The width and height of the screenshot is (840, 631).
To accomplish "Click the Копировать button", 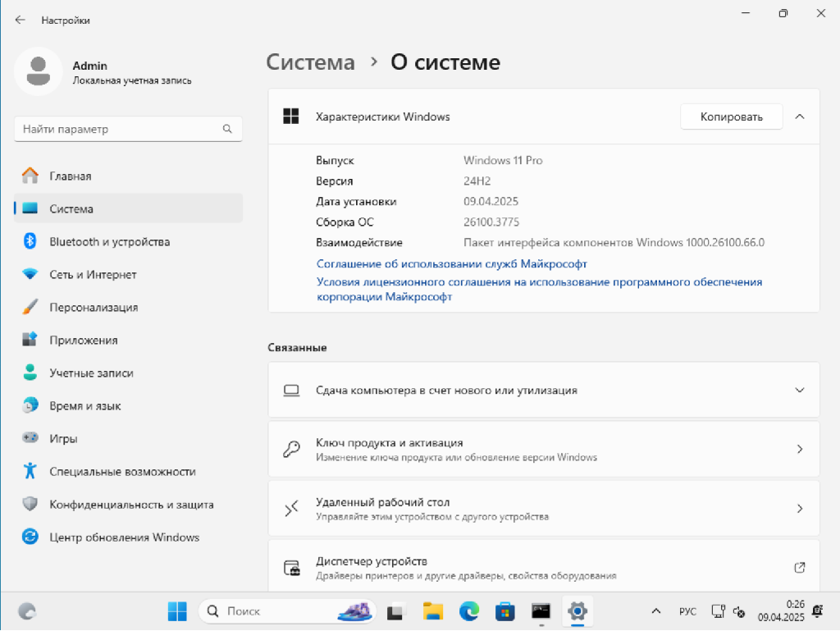I will (731, 117).
